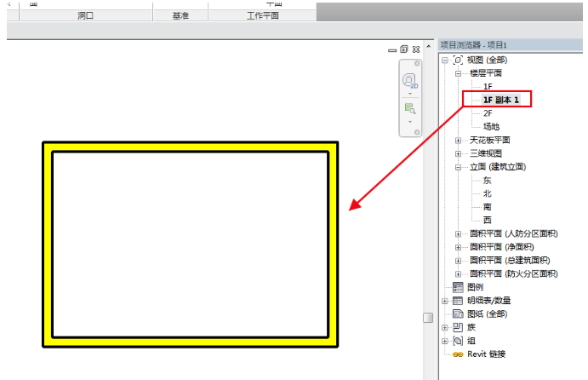This screenshot has height=380, width=588.
Task: Click the Revit 链接 link icon
Action: (458, 354)
